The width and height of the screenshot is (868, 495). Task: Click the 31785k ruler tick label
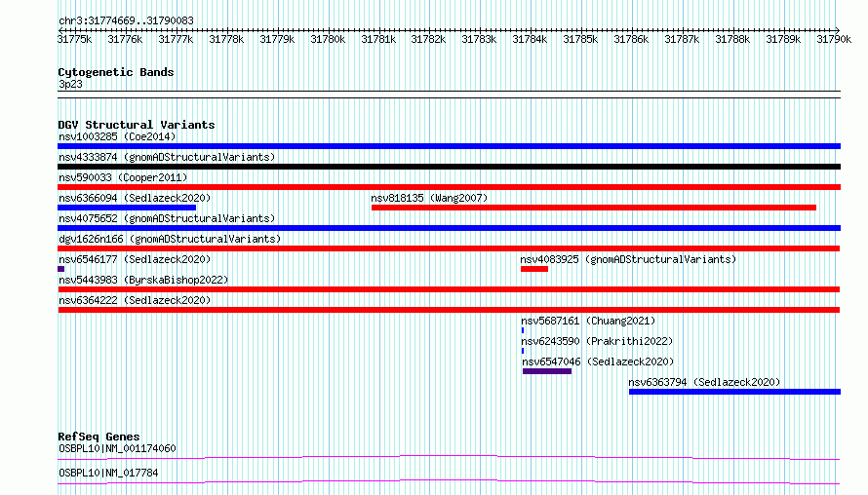pos(580,39)
